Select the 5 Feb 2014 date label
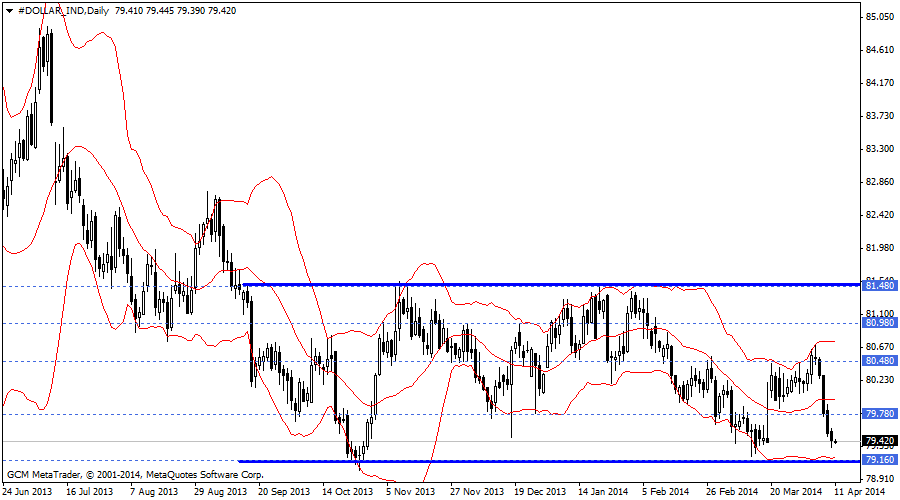The width and height of the screenshot is (900, 500). [664, 492]
